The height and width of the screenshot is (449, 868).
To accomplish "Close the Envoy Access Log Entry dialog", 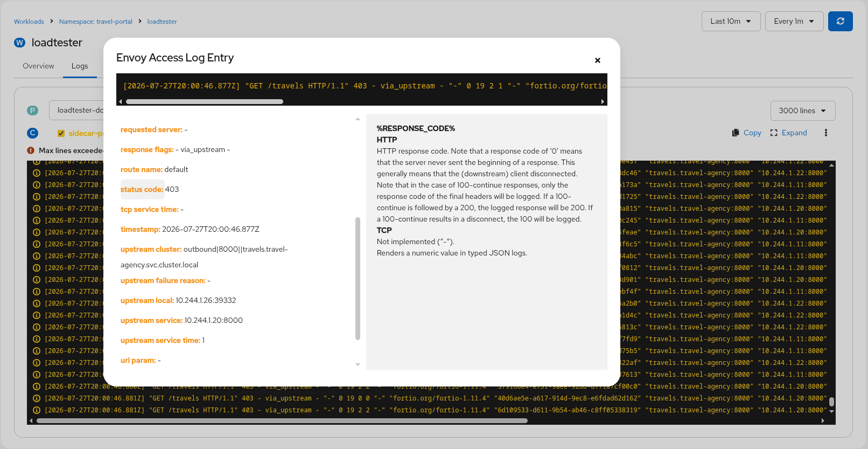I will click(597, 60).
